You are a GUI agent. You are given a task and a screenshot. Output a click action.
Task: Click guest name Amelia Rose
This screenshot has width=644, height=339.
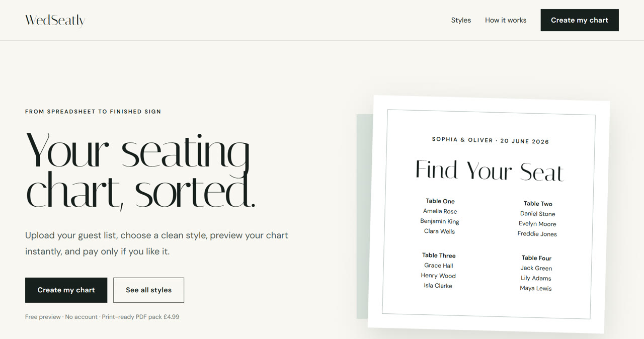point(440,211)
